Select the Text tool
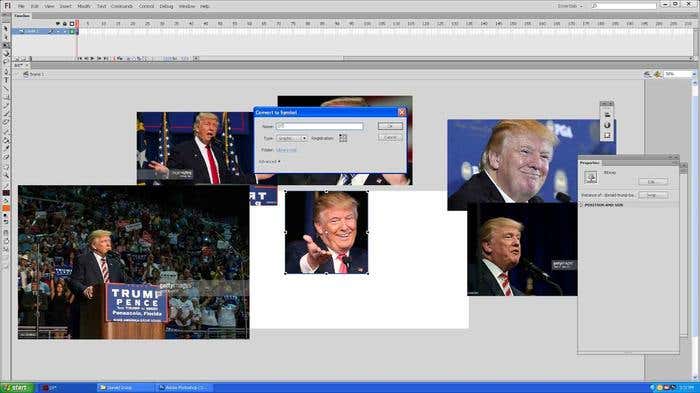Image resolution: width=700 pixels, height=393 pixels. tap(6, 80)
